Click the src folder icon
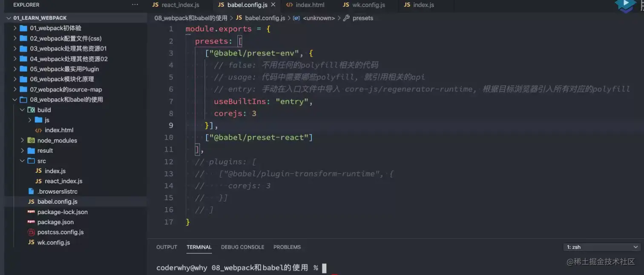644x275 pixels. [31, 161]
